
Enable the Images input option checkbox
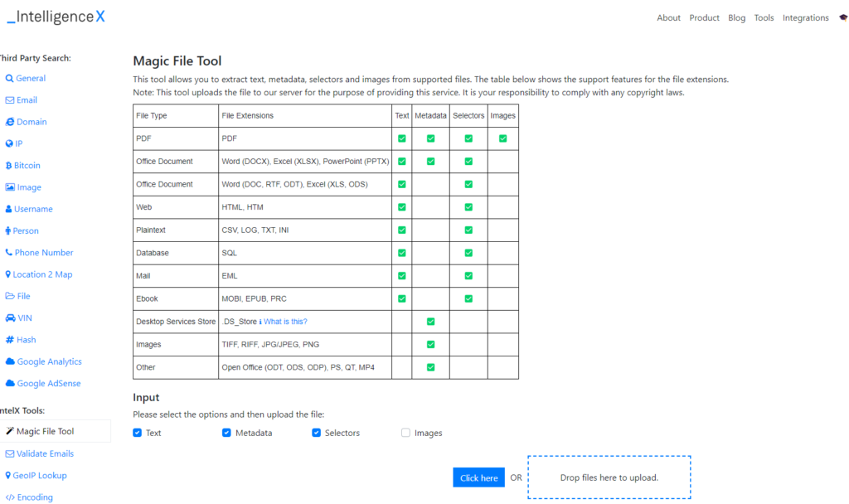click(x=405, y=433)
